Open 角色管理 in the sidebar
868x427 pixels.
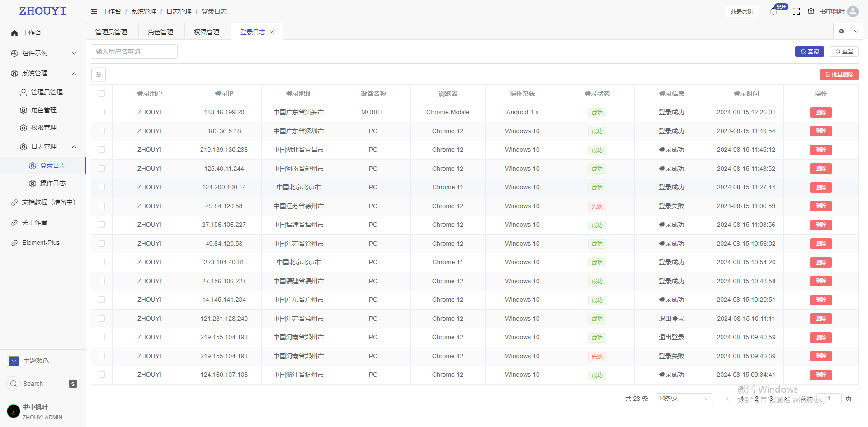43,110
